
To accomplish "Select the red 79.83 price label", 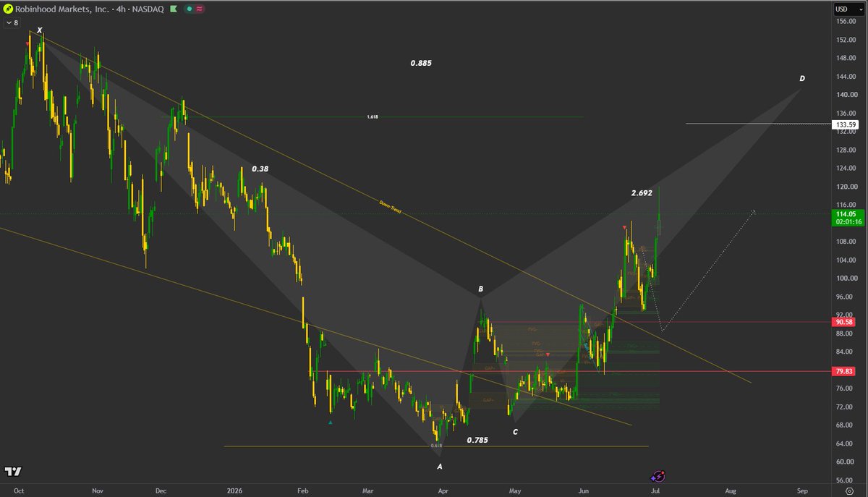I will (x=843, y=371).
